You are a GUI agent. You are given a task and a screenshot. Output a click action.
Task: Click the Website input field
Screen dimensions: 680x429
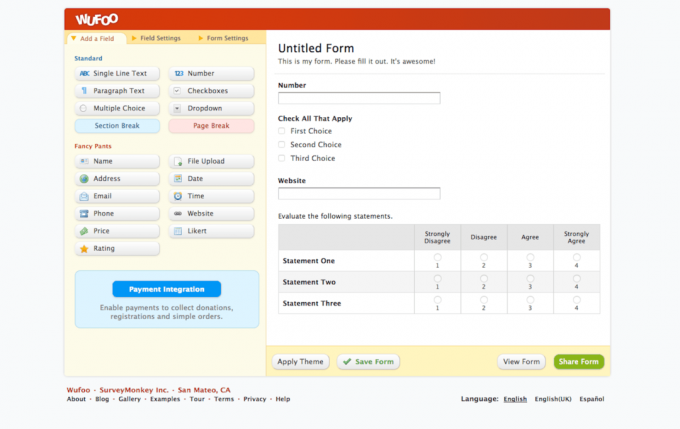(359, 193)
